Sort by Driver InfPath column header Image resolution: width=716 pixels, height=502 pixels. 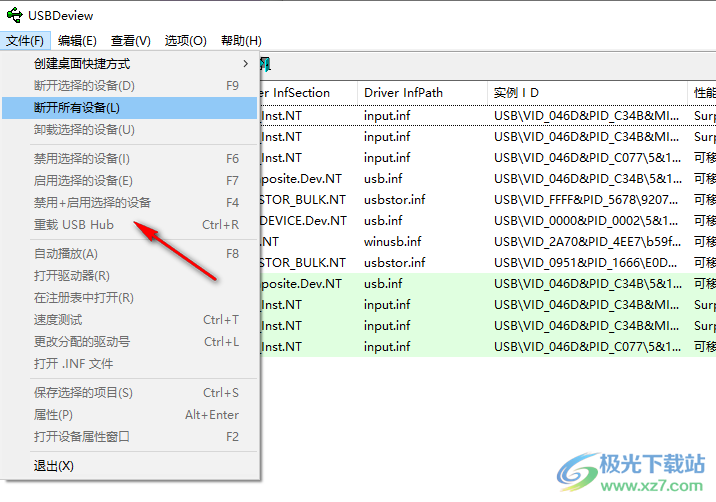tap(422, 93)
